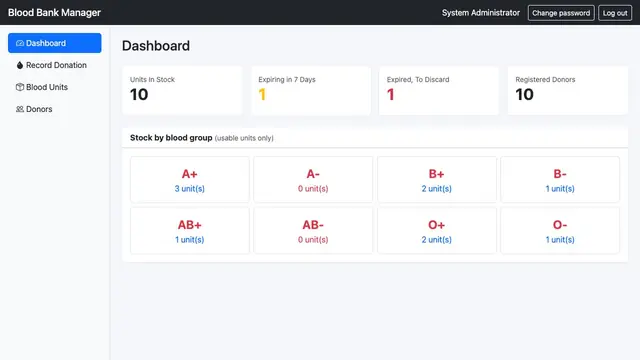640x360 pixels.
Task: Open Record Donation from sidebar
Action: [x=55, y=65]
